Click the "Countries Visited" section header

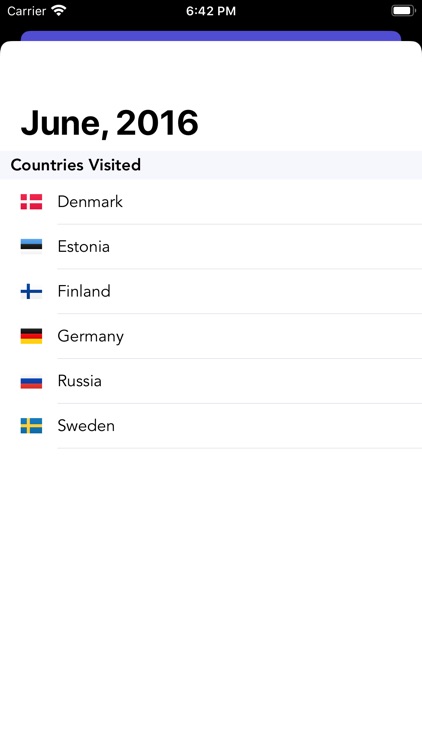[x=211, y=165]
